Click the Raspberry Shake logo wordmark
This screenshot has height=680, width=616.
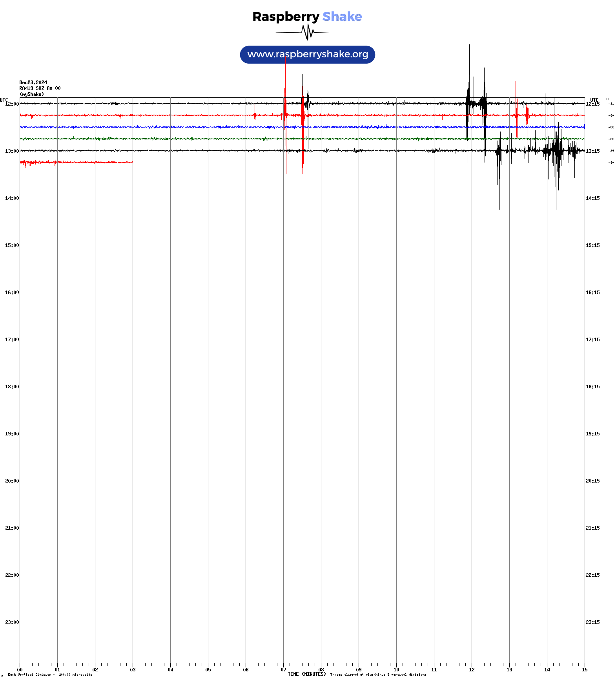click(x=307, y=16)
